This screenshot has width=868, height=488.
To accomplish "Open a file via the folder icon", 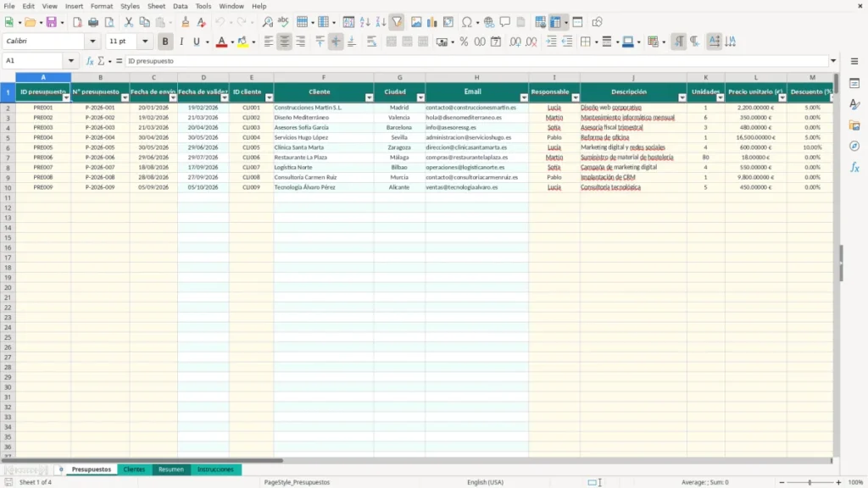I will 30,22.
